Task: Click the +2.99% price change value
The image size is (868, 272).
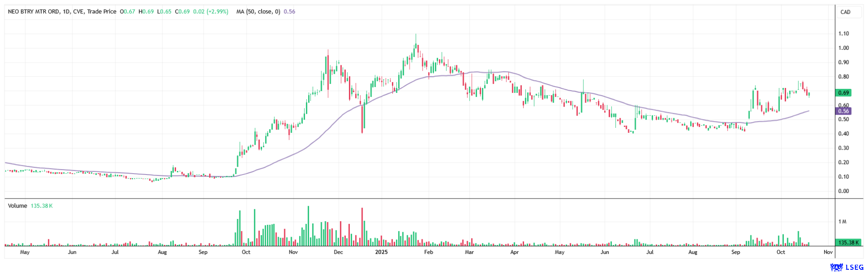Action: click(x=217, y=12)
